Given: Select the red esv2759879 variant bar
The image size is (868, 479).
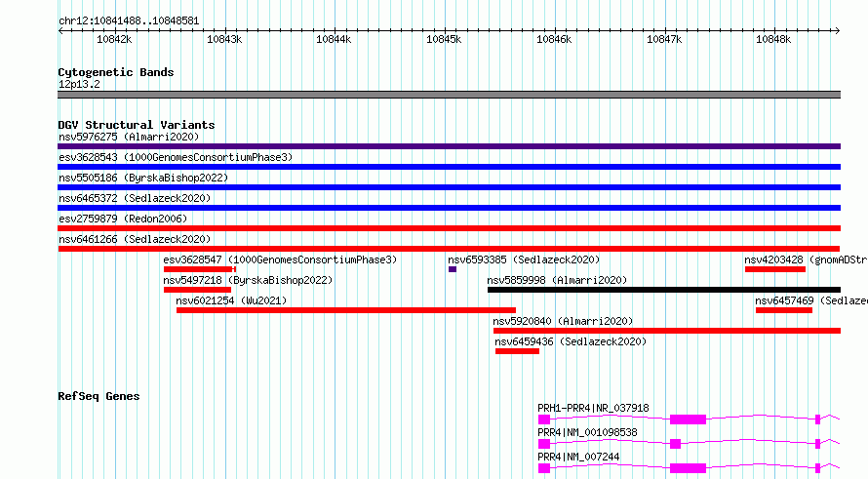Looking at the screenshot, I should coord(449,228).
